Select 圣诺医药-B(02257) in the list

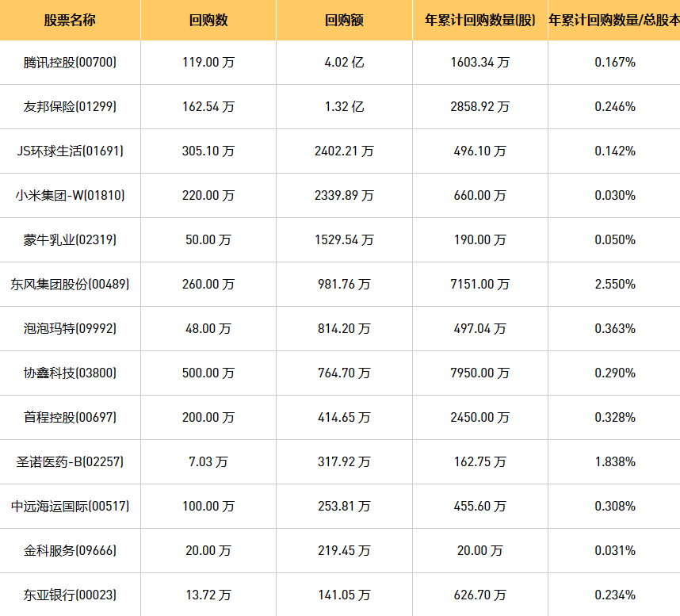[70, 461]
